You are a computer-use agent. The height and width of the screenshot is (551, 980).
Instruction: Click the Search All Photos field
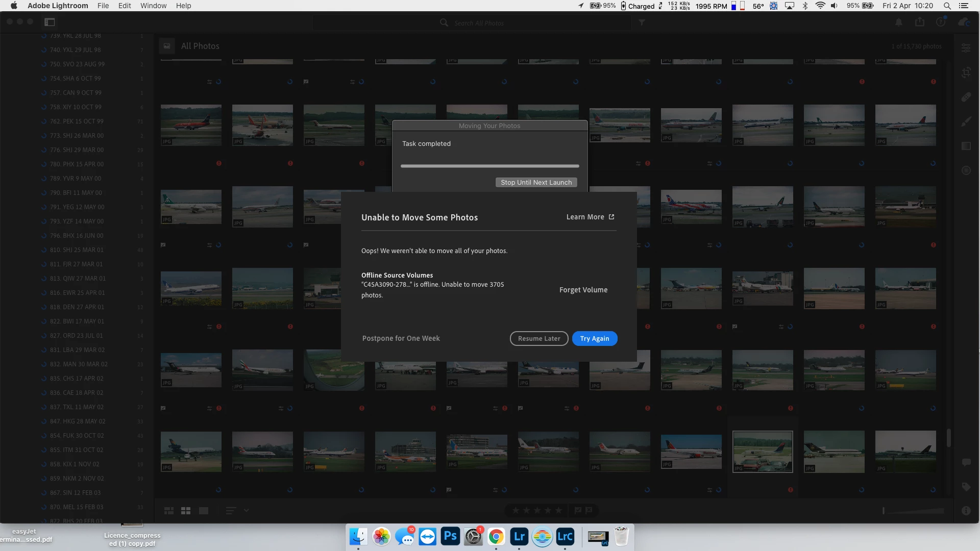(x=479, y=23)
